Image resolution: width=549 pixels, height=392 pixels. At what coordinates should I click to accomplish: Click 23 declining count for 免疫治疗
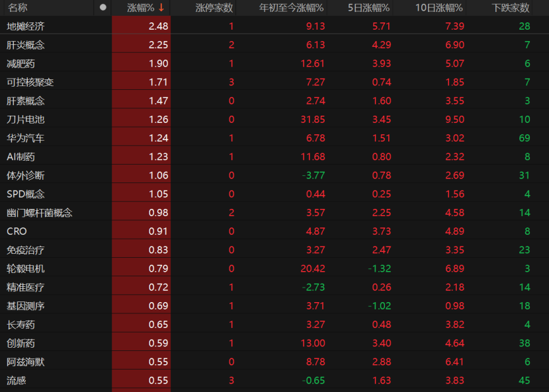[524, 250]
